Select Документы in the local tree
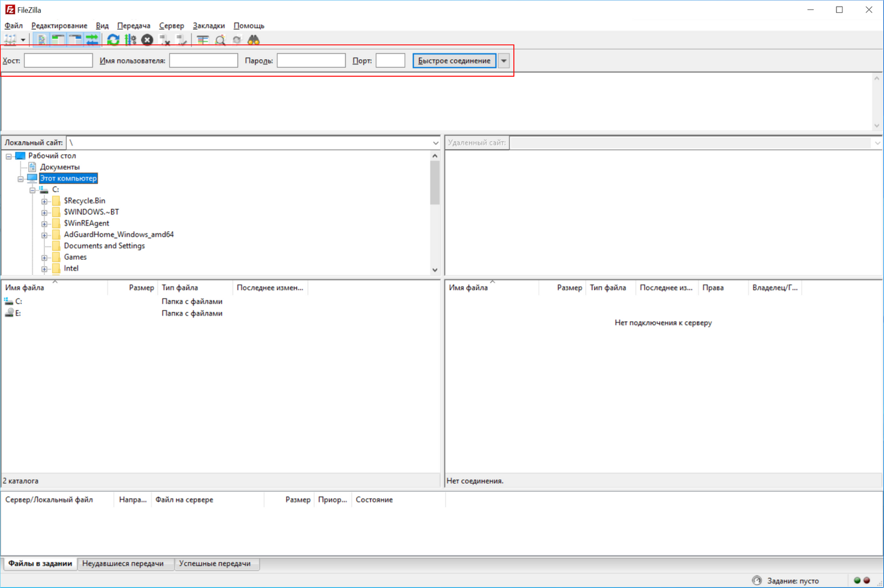884x588 pixels. 60,167
